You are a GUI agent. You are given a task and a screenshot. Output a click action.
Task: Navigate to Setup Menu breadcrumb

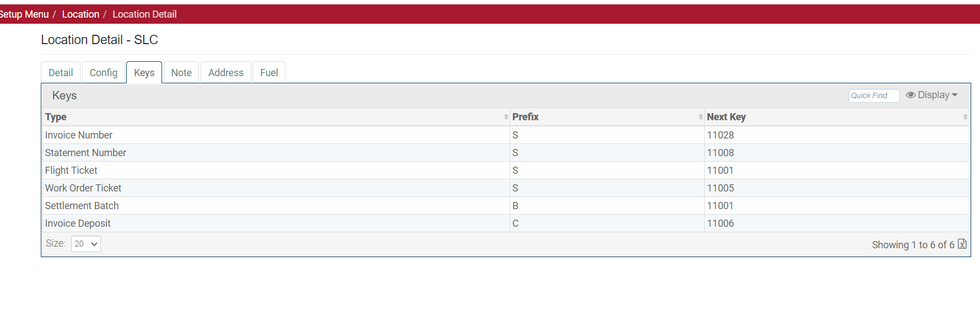(24, 14)
